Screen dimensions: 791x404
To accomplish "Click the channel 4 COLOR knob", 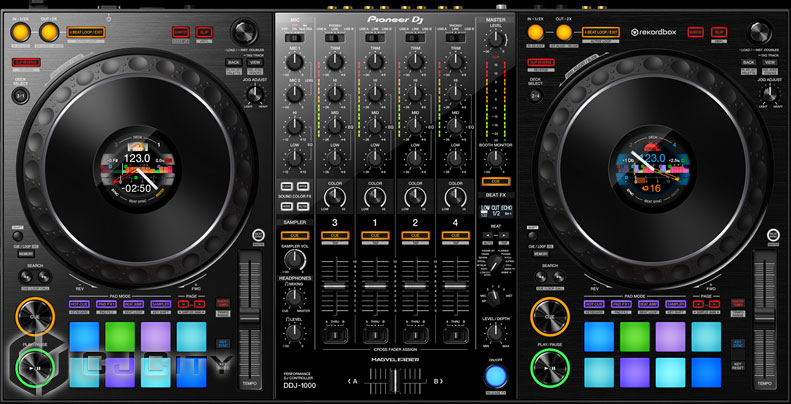I will [456, 197].
